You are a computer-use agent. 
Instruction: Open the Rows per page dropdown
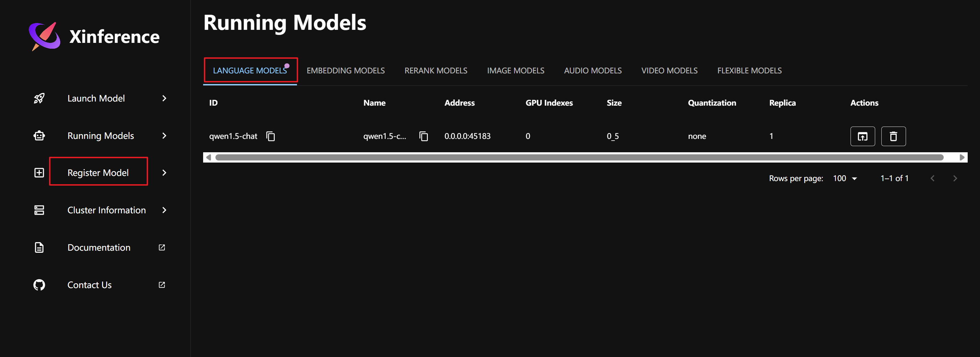(845, 178)
